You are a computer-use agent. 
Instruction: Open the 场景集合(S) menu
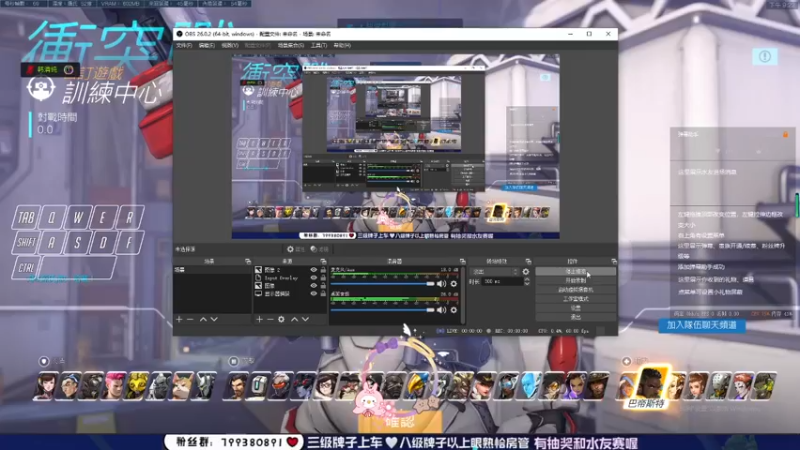[x=291, y=45]
